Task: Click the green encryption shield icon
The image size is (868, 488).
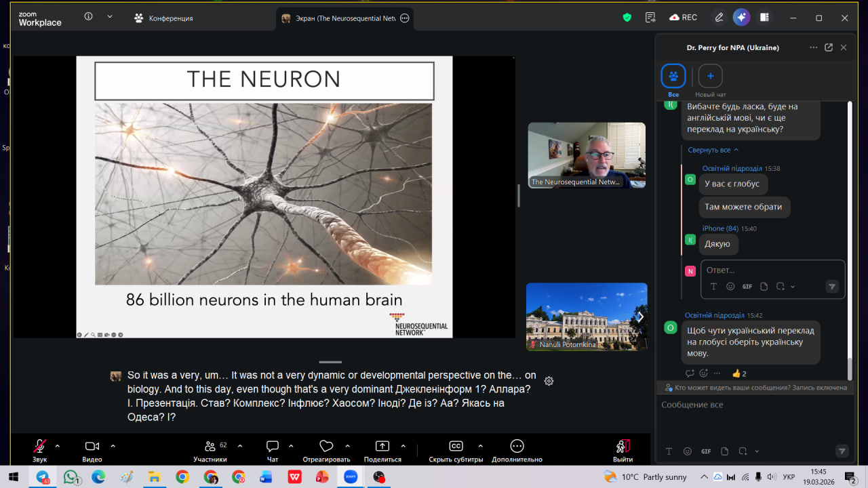Action: [627, 18]
